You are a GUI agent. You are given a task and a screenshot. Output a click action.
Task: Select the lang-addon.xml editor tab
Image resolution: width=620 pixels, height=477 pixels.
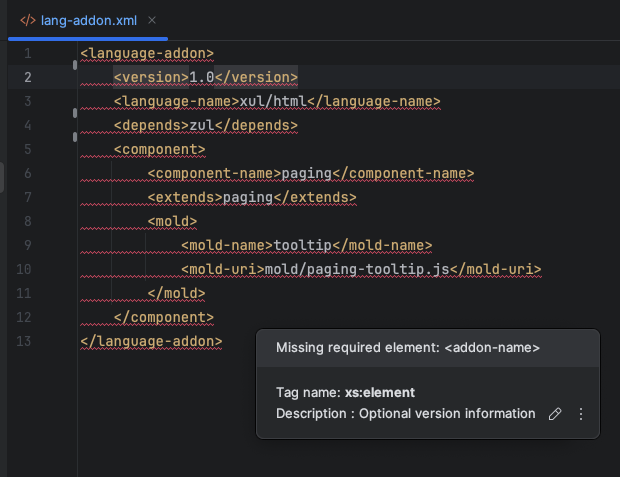(x=87, y=20)
